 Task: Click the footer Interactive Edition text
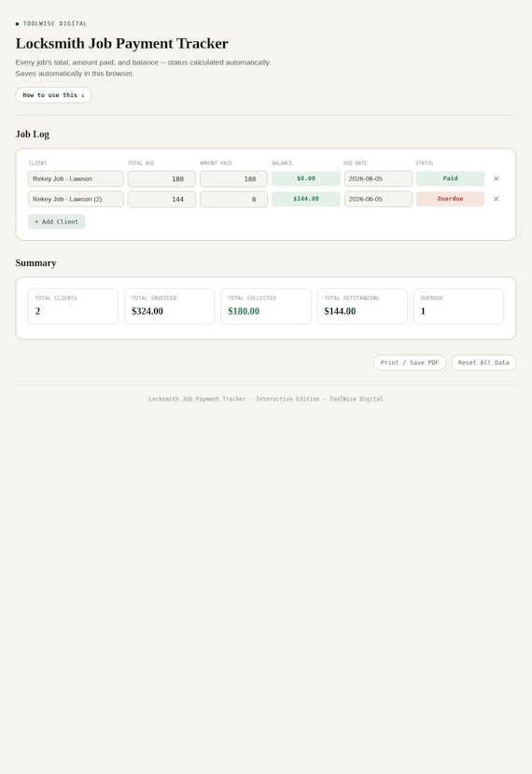click(x=287, y=399)
